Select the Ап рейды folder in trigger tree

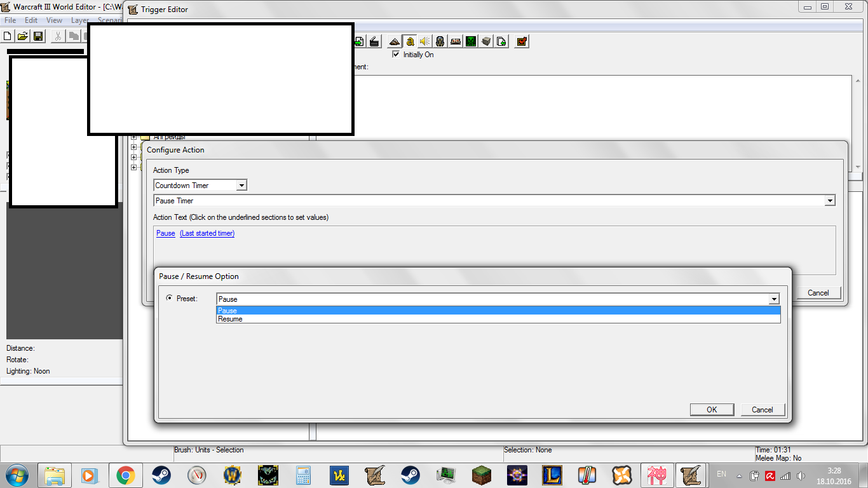pyautogui.click(x=170, y=137)
